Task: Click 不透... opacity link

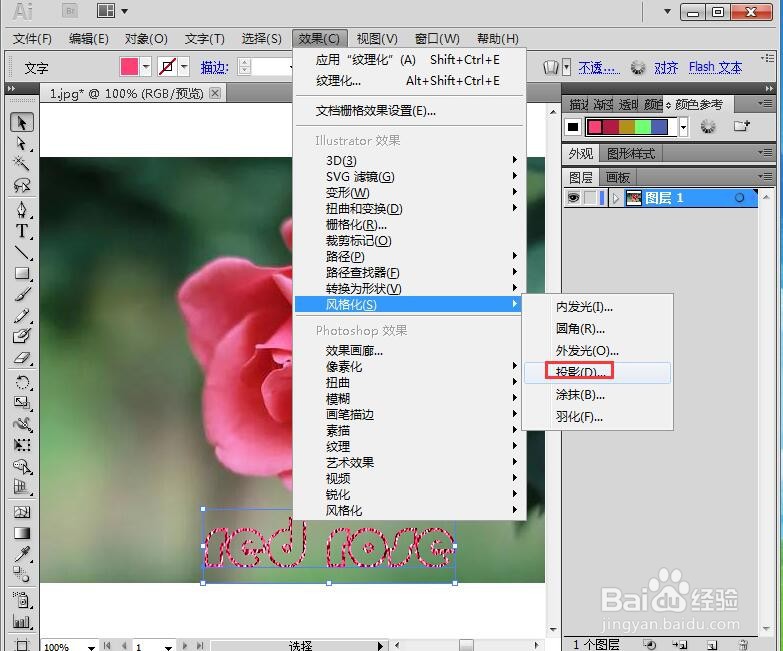Action: point(599,67)
